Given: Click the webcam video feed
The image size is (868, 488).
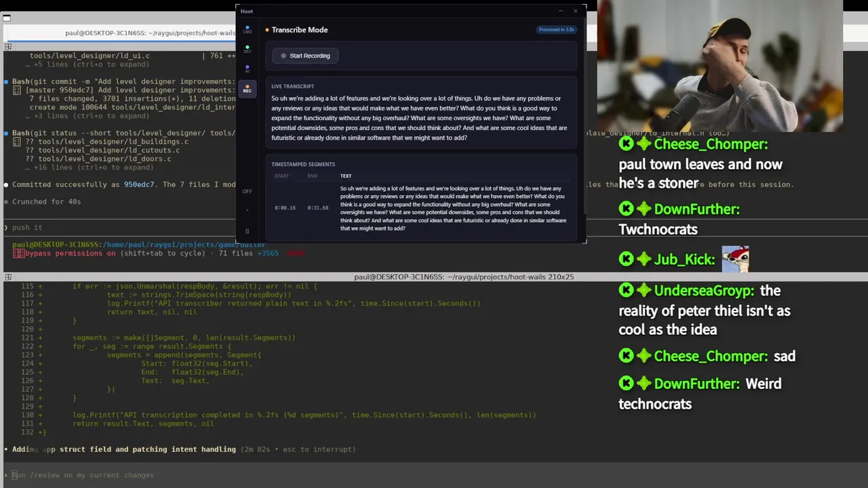Looking at the screenshot, I should [719, 66].
